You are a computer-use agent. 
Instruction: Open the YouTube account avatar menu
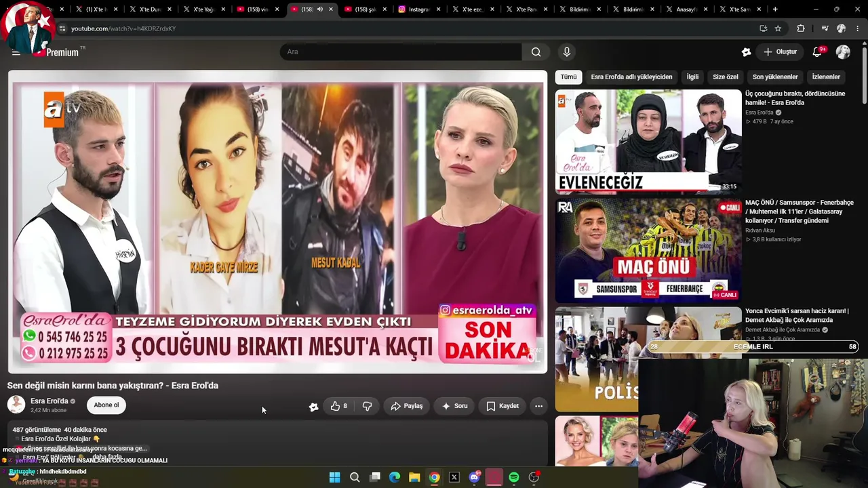(843, 52)
